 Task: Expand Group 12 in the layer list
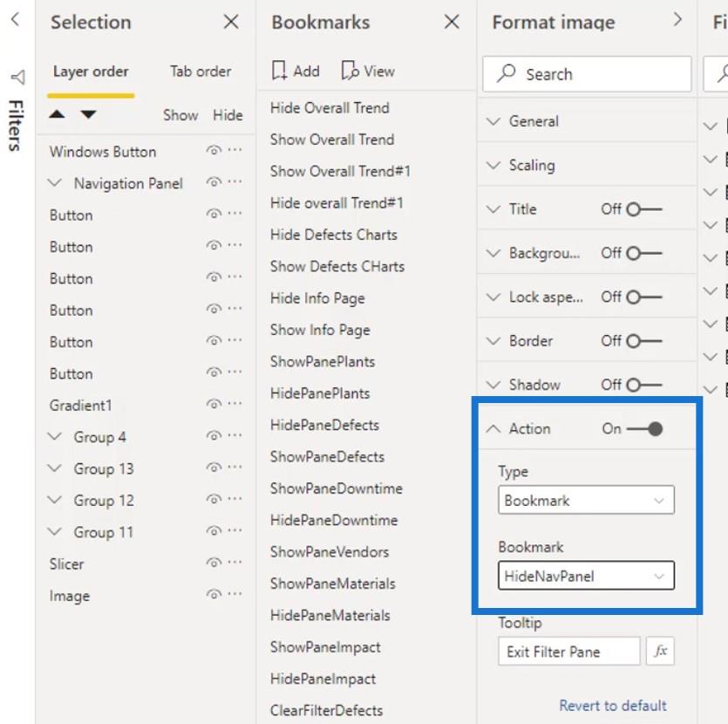point(55,500)
